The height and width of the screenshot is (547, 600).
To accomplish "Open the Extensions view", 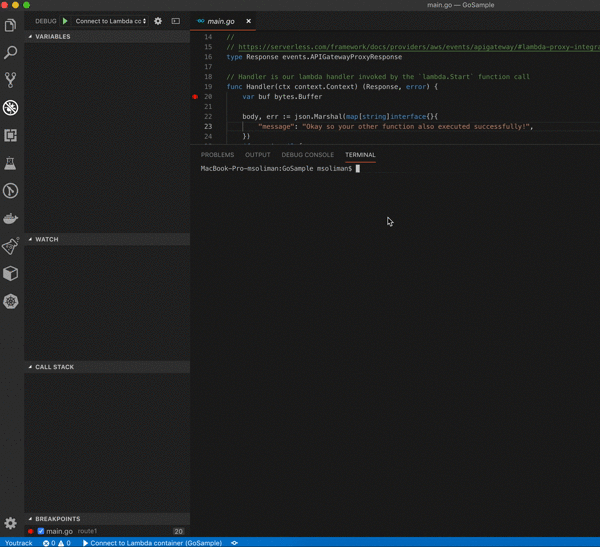I will pos(11,135).
